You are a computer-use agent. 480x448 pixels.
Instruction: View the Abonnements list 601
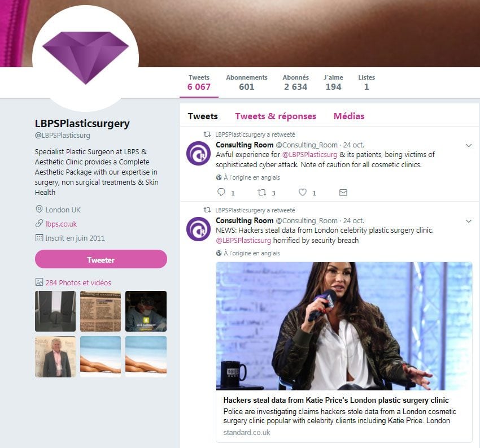pos(247,82)
